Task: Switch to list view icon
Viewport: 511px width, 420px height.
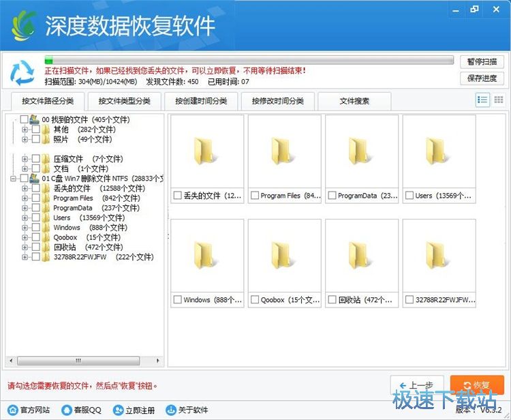Action: [482, 100]
